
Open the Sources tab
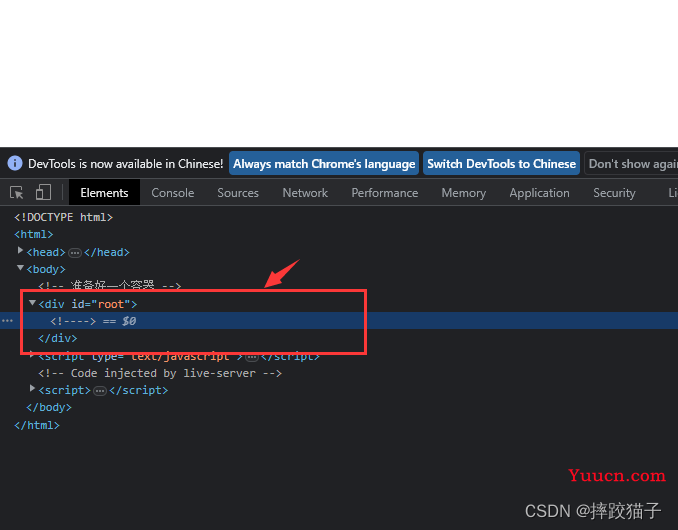point(238,193)
